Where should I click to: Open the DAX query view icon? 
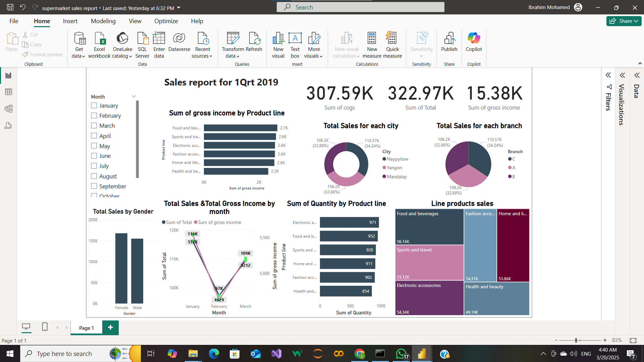[x=8, y=126]
